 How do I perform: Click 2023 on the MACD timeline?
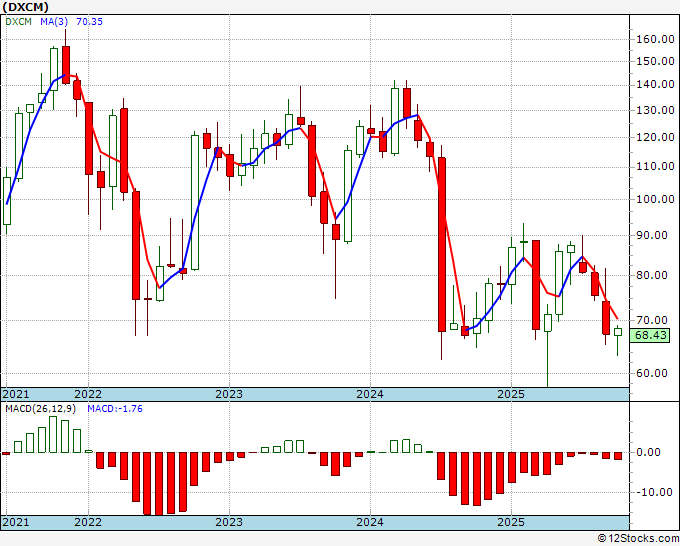coord(229,522)
